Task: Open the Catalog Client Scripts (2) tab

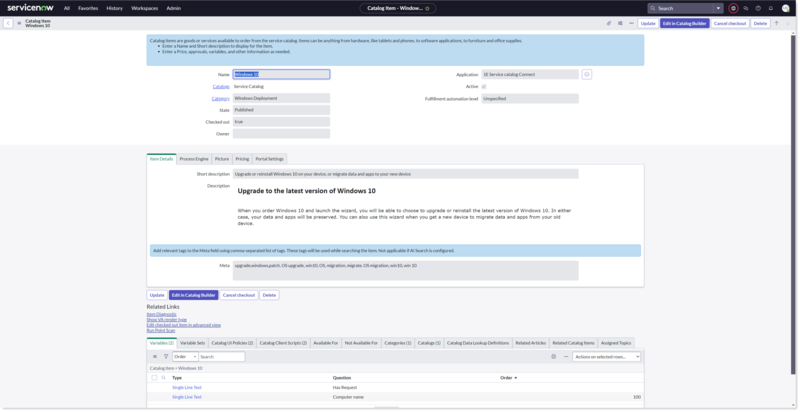Action: tap(283, 343)
